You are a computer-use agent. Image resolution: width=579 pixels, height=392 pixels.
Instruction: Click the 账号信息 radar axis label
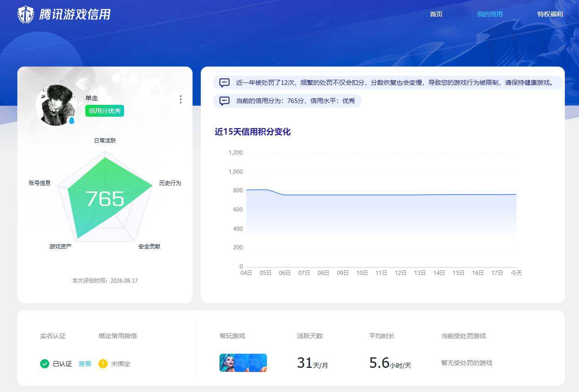[x=40, y=183]
